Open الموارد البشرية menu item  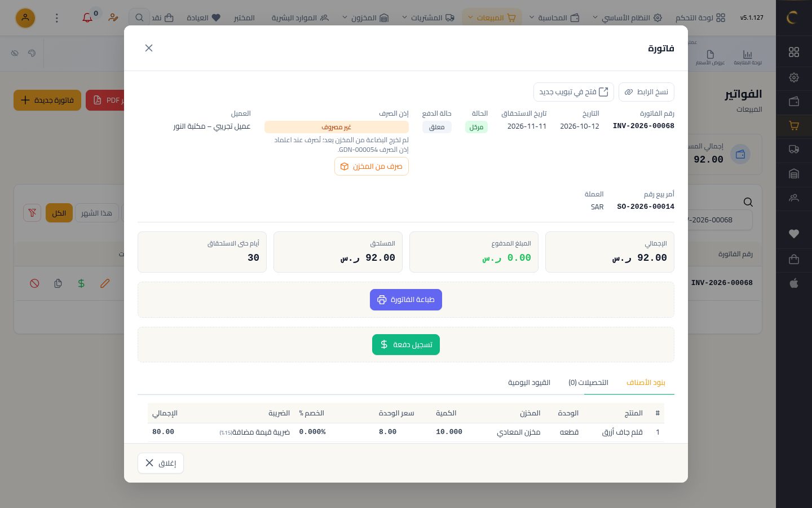tap(300, 17)
